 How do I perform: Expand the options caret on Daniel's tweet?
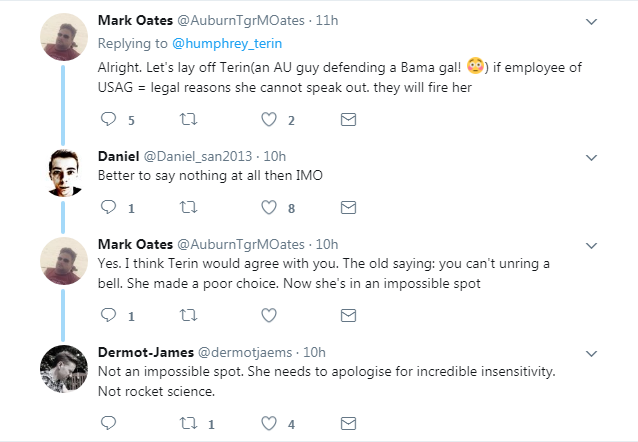click(x=591, y=157)
